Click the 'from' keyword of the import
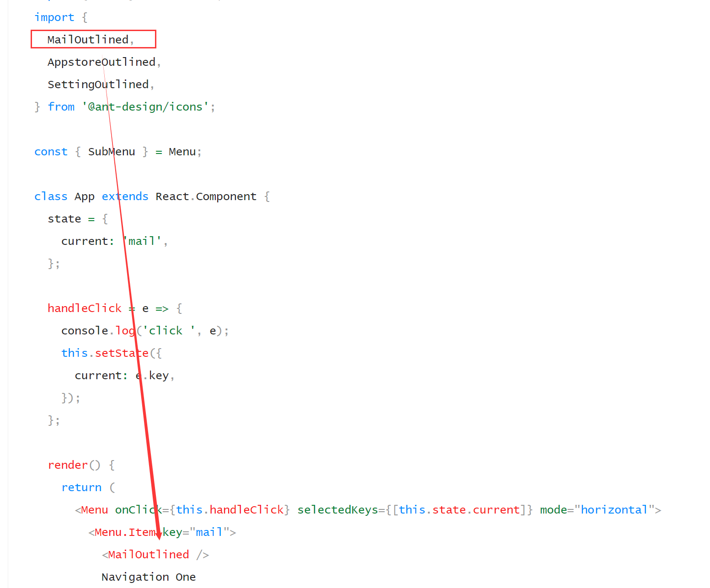Viewport: 710px width, 588px height. point(61,107)
